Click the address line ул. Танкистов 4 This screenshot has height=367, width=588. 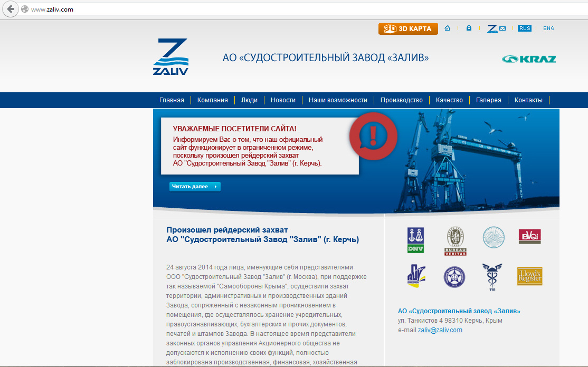point(450,321)
